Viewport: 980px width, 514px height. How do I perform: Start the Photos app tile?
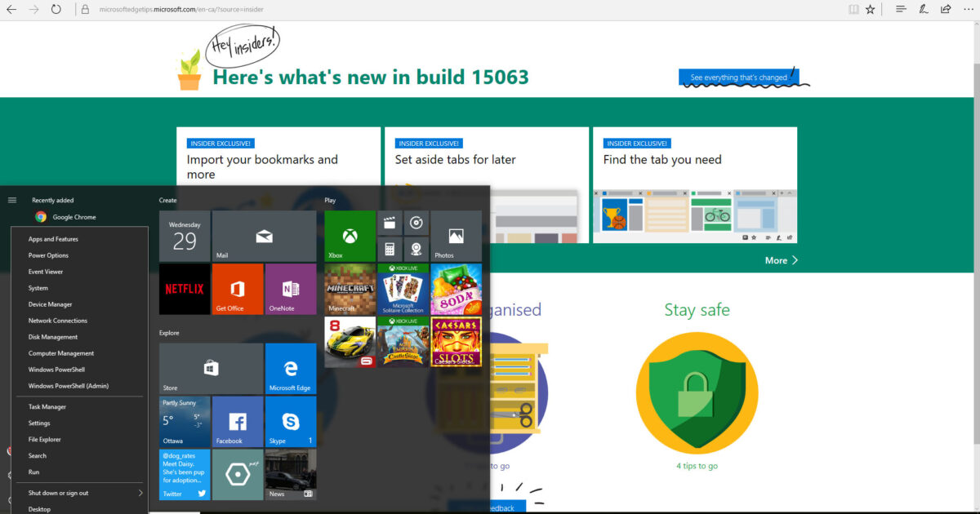pyautogui.click(x=455, y=236)
